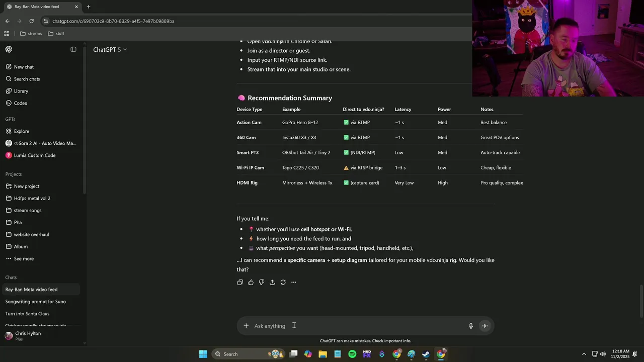
Task: Click the page vertical scrollbar
Action: point(641,301)
